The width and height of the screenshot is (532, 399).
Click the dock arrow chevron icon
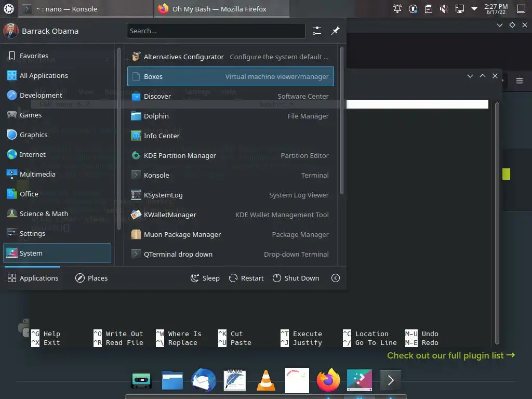[x=391, y=380]
